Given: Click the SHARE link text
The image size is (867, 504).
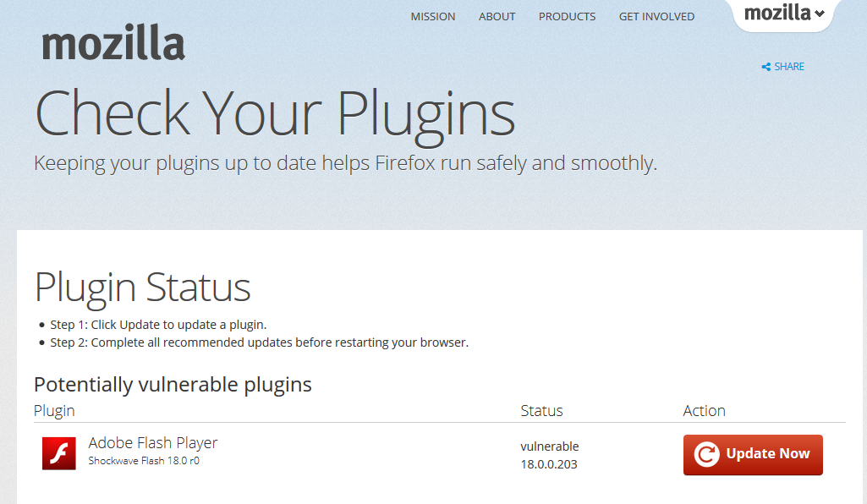Looking at the screenshot, I should (789, 67).
